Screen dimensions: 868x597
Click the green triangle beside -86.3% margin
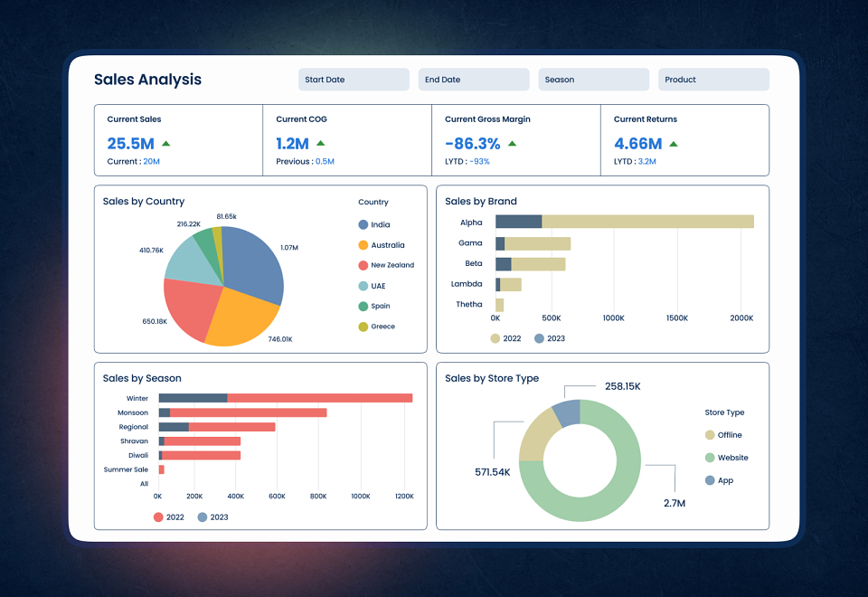pyautogui.click(x=512, y=144)
